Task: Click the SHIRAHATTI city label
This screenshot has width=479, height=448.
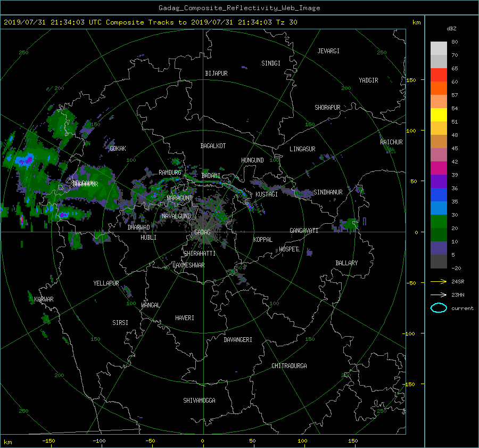Action: (200, 254)
